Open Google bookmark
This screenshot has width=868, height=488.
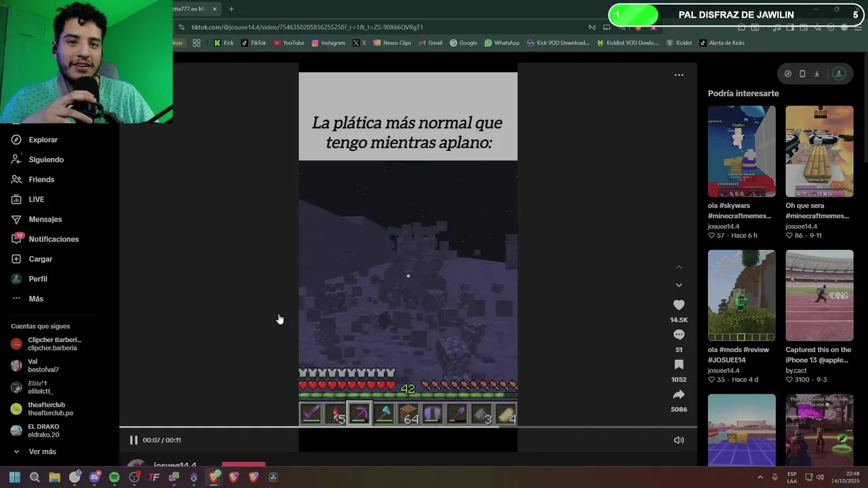coord(463,43)
